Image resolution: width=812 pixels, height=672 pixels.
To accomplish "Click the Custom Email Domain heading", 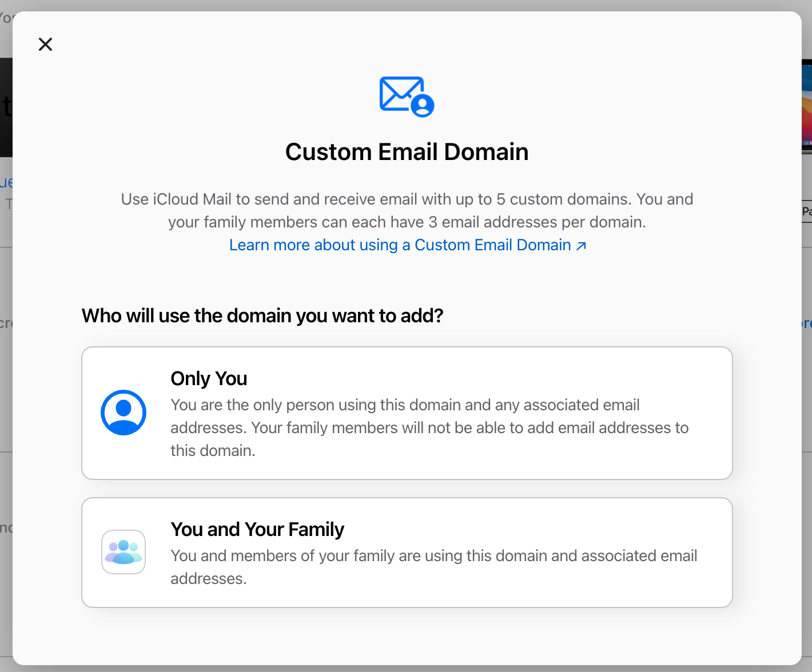I will (x=407, y=152).
